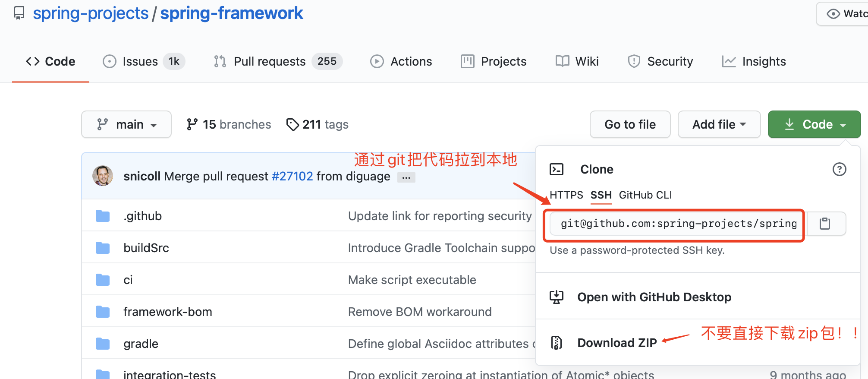Image resolution: width=868 pixels, height=379 pixels.
Task: Click the Projects board icon
Action: pyautogui.click(x=468, y=61)
